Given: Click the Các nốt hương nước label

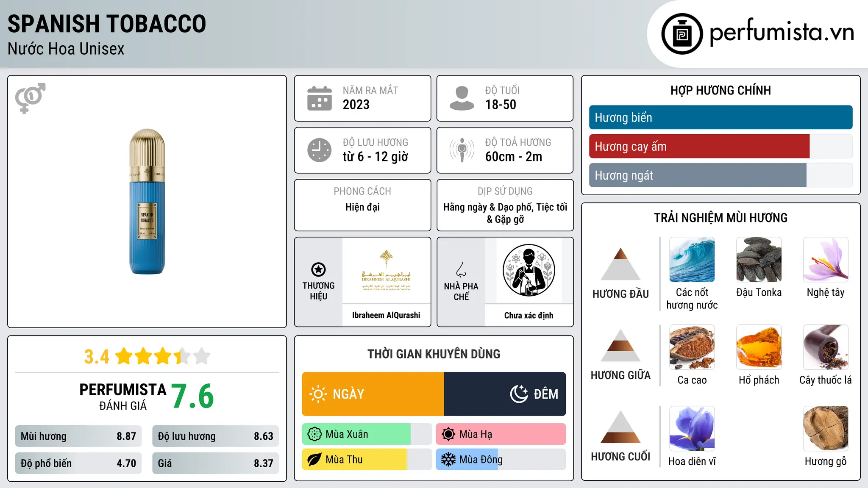Looking at the screenshot, I should pyautogui.click(x=692, y=299).
